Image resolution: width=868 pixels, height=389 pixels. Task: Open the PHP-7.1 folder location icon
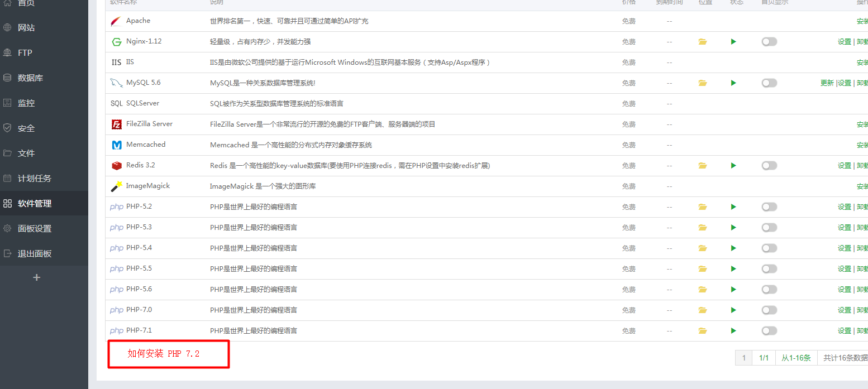703,331
